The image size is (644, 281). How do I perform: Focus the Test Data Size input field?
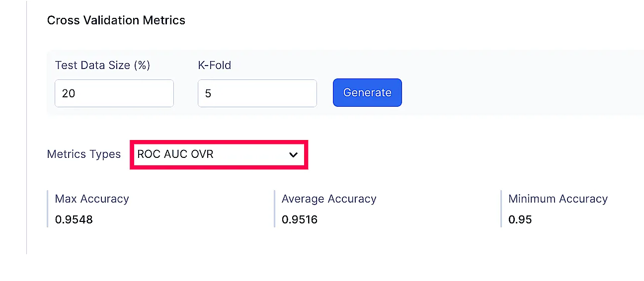pyautogui.click(x=114, y=93)
